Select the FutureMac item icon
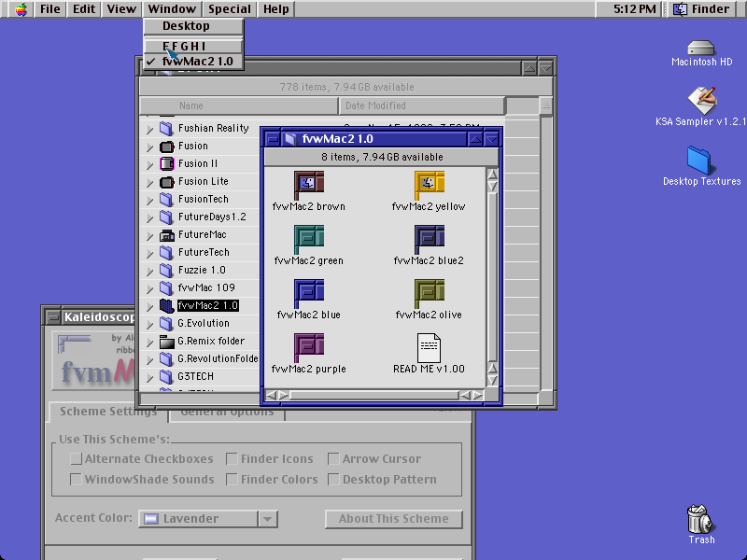Screen dimensions: 747x560 tap(167, 235)
